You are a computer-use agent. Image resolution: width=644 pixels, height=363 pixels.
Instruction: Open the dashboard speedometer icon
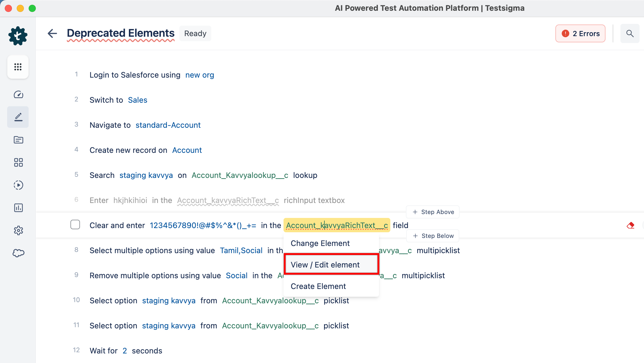coord(18,94)
